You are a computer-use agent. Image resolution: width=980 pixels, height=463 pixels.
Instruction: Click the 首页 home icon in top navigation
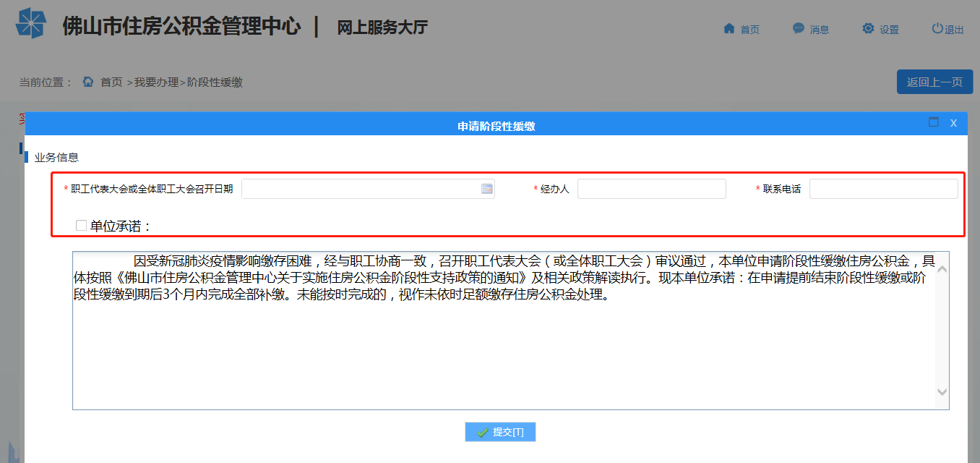[728, 28]
